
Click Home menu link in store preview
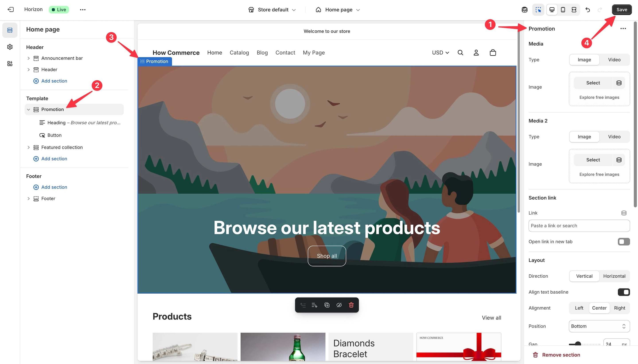pos(214,52)
